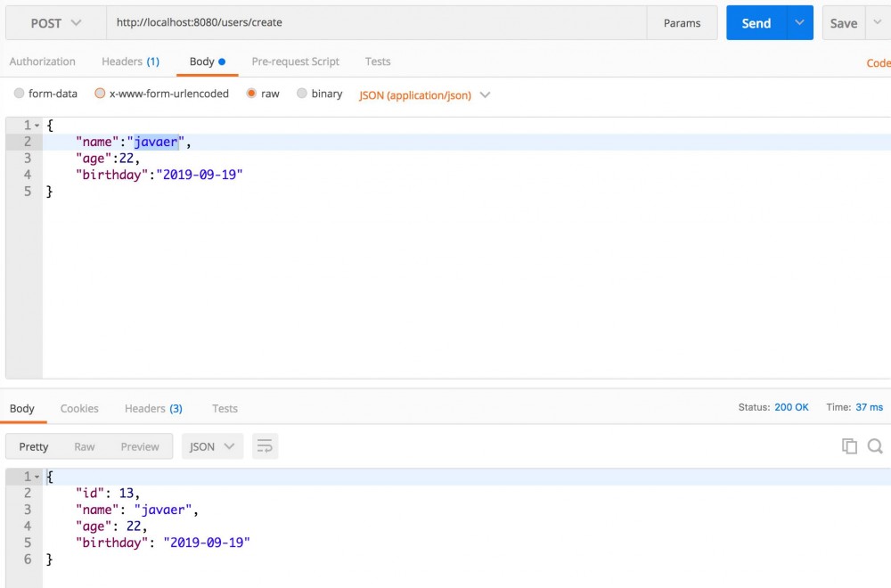Click the birthday line in request body
This screenshot has width=891, height=588.
[x=159, y=175]
